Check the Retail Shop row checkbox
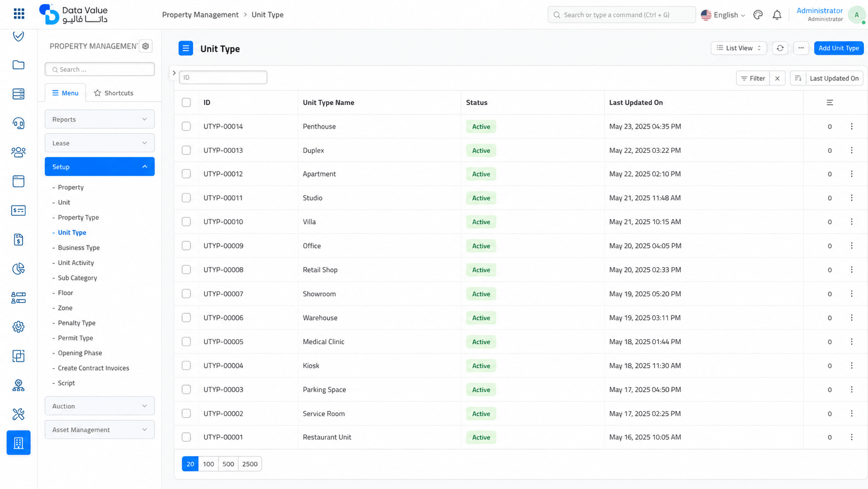 click(186, 270)
